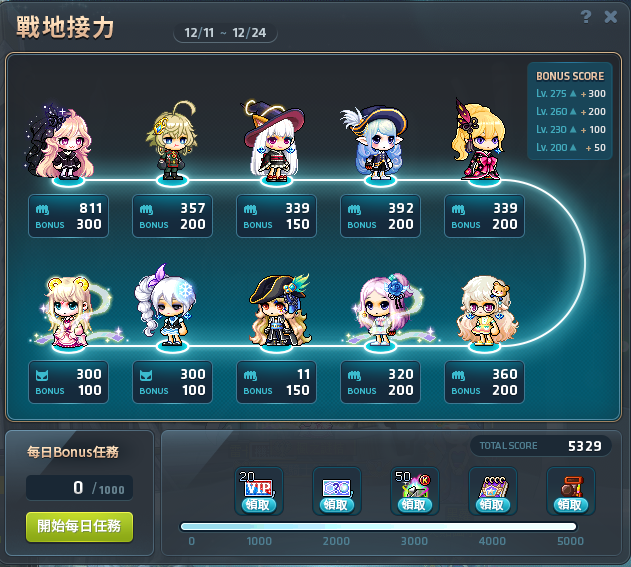Close the 戰地接力 window with X
The image size is (631, 567).
[x=611, y=17]
